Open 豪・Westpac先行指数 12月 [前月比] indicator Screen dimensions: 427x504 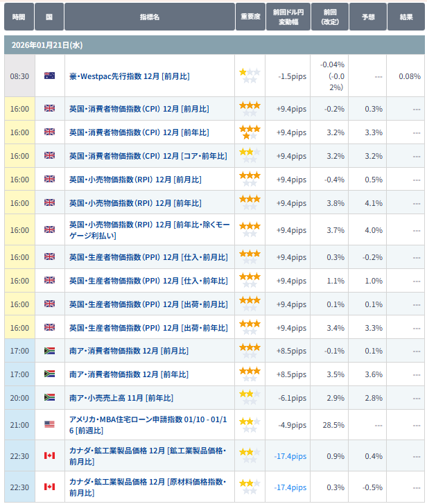[x=129, y=76]
